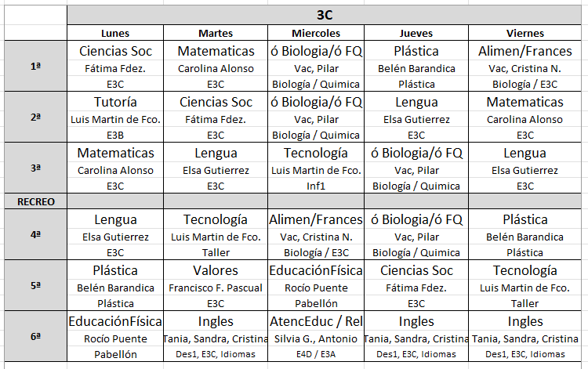Select the Silvia G., Antonio cell
The image size is (588, 369).
(x=315, y=338)
